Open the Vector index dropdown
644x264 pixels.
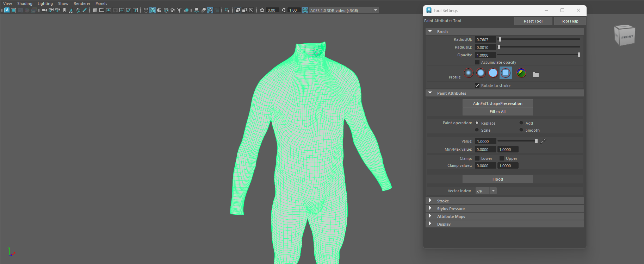click(493, 191)
